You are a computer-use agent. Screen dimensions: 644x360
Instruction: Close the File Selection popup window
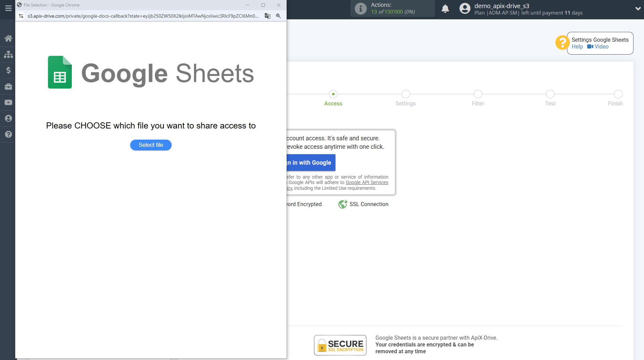pos(279,5)
